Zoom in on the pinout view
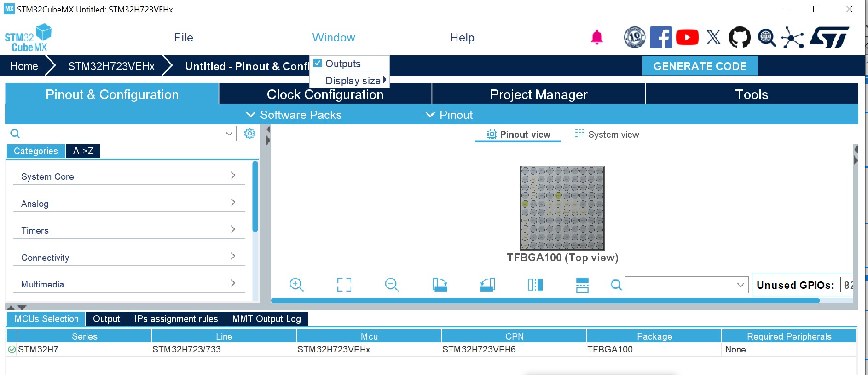The width and height of the screenshot is (868, 375). tap(296, 285)
